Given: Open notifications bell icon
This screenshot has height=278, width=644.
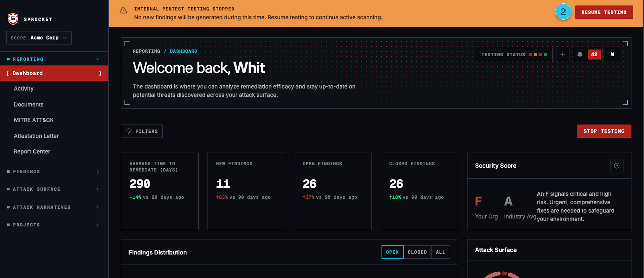Looking at the screenshot, I should click(x=580, y=55).
